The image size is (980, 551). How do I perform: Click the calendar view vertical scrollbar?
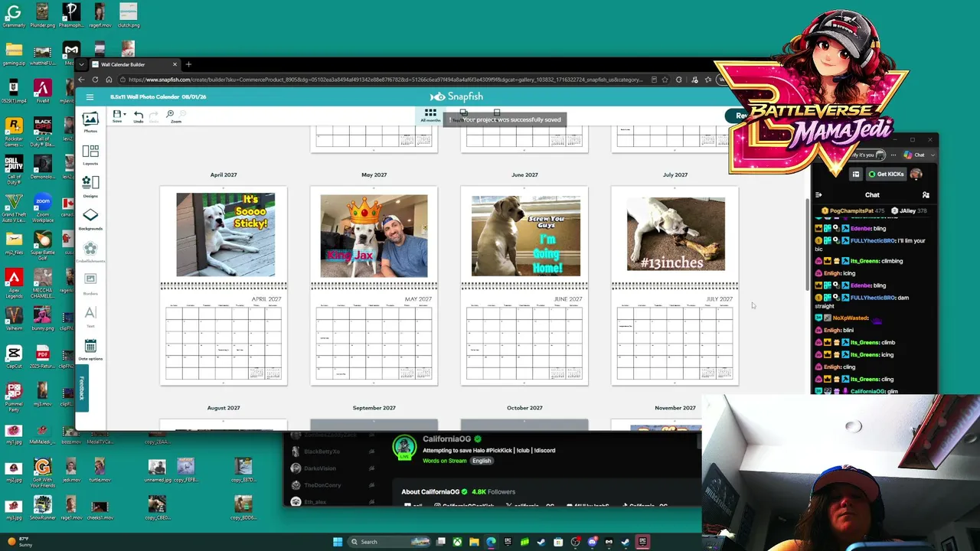(806, 245)
